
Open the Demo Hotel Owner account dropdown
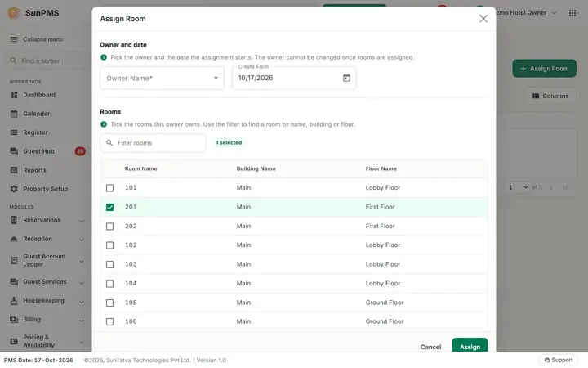click(x=526, y=13)
